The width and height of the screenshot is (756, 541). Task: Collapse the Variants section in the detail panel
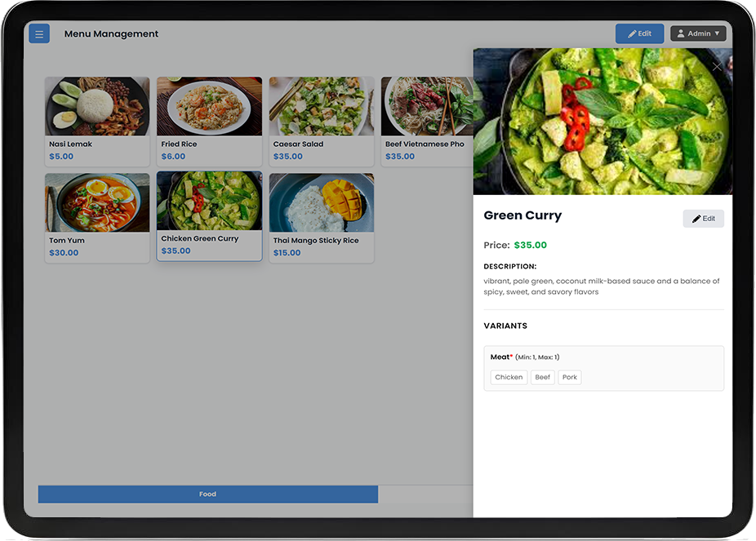point(505,325)
